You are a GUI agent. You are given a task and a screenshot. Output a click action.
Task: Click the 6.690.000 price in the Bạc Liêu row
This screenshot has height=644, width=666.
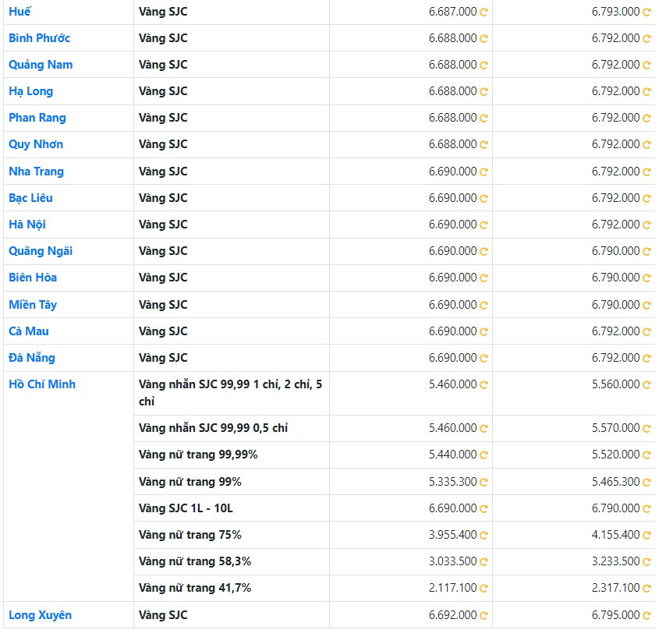453,198
